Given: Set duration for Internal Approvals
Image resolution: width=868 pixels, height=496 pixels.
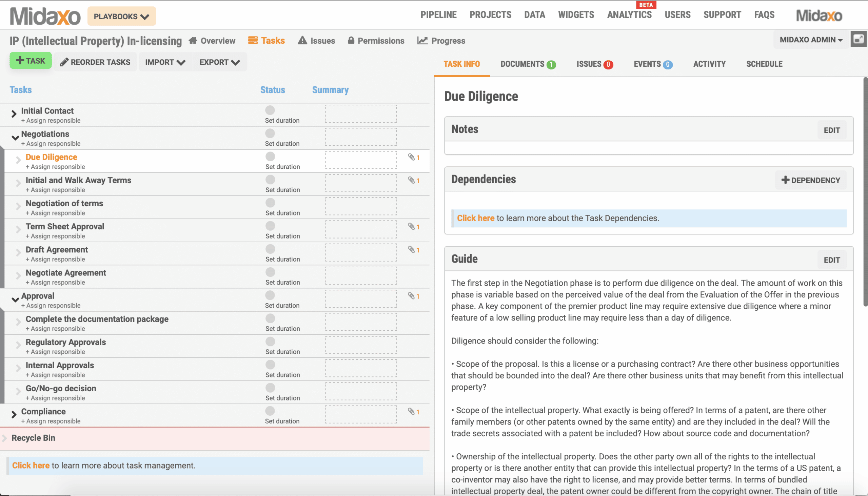Looking at the screenshot, I should pyautogui.click(x=283, y=375).
